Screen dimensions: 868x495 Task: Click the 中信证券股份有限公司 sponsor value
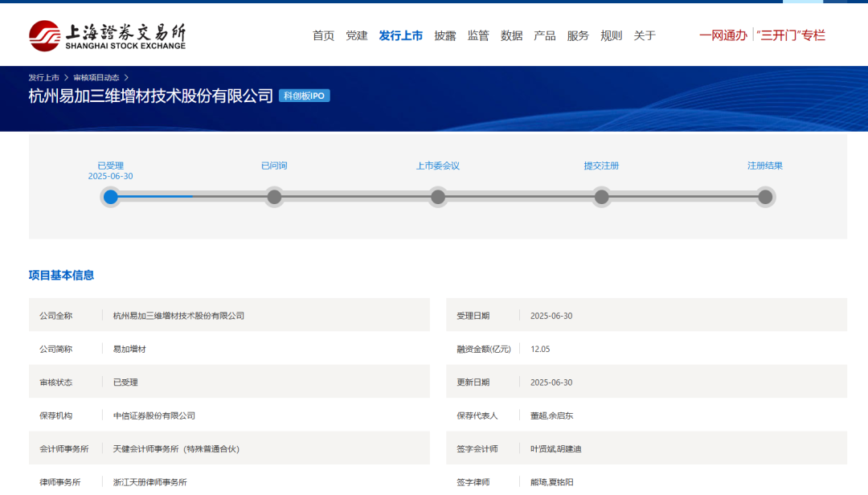154,415
